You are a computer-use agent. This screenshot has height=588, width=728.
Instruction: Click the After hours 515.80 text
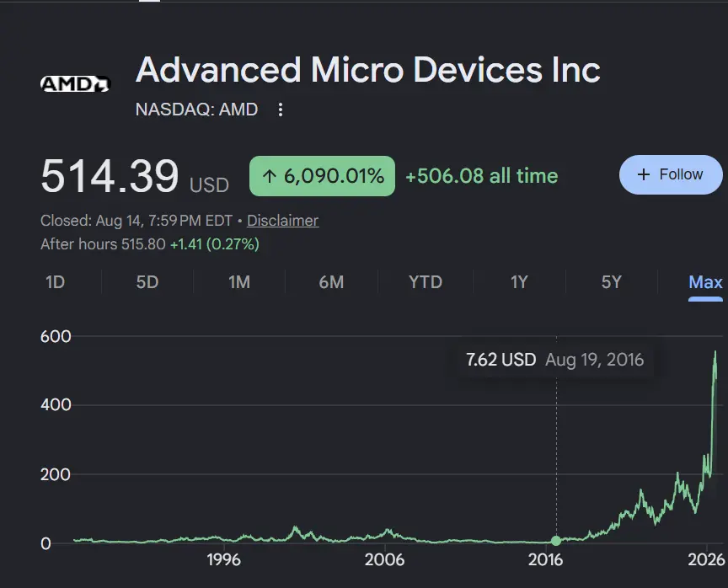click(x=103, y=244)
